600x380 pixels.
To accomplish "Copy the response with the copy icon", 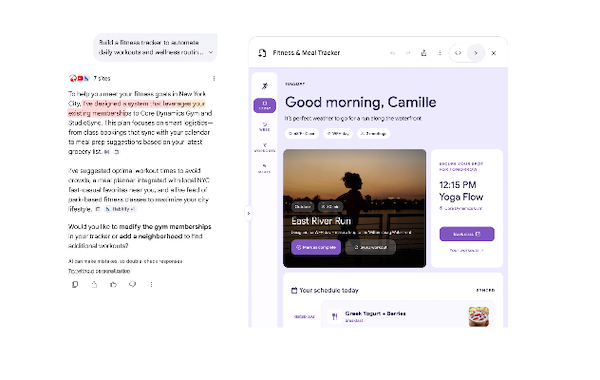I will tap(75, 284).
